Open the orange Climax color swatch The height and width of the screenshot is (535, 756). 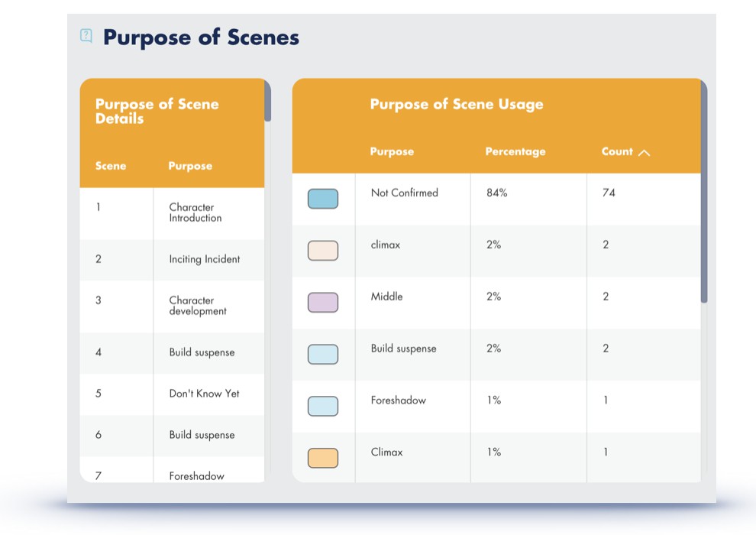tap(322, 459)
